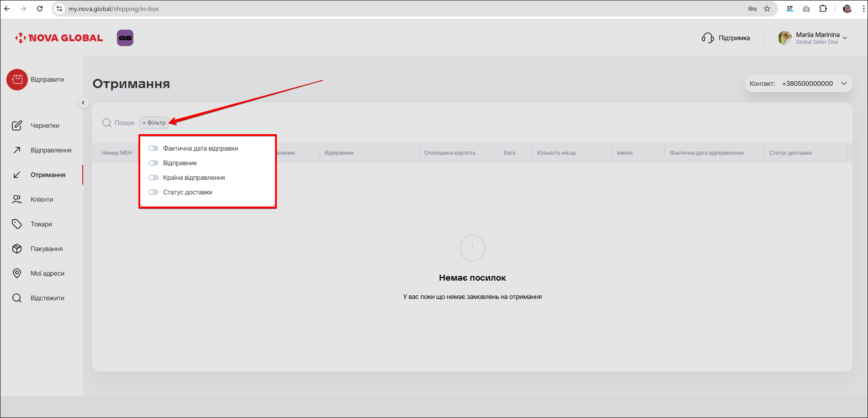Click the Товари tag icon
This screenshot has height=418, width=868.
coord(17,224)
